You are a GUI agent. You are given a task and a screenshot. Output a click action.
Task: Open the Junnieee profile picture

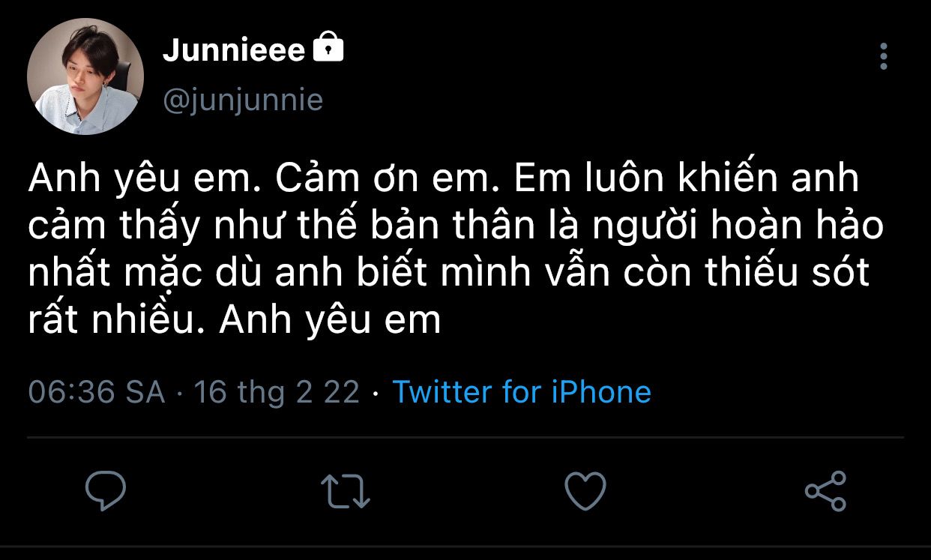coord(85,76)
